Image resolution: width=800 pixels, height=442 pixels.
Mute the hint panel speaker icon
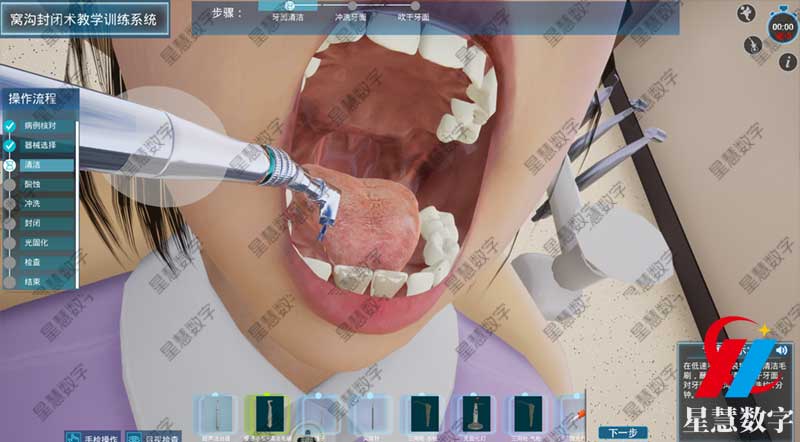pos(781,350)
